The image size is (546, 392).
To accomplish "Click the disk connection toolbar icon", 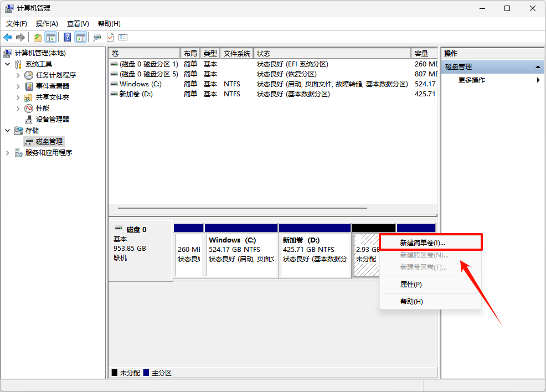I will 97,37.
